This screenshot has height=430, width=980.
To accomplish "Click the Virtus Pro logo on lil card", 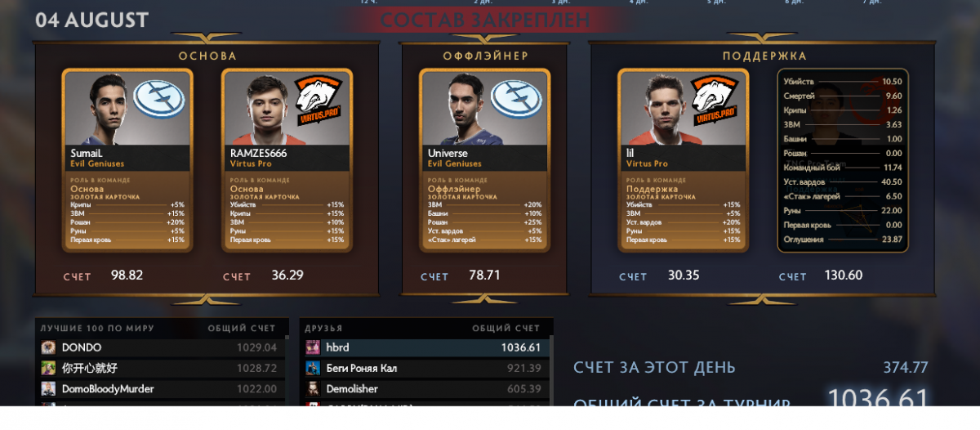I will click(715, 100).
